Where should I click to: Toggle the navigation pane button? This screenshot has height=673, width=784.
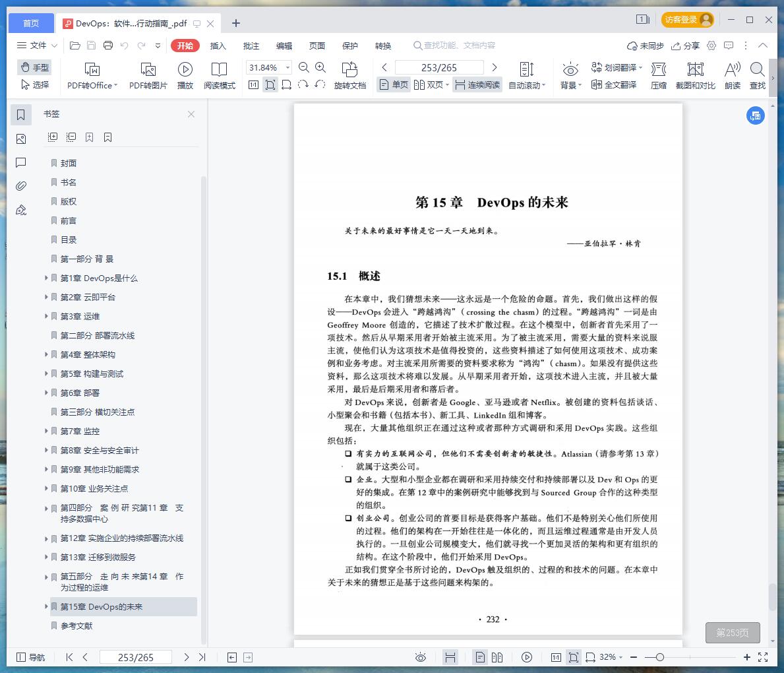coord(31,657)
